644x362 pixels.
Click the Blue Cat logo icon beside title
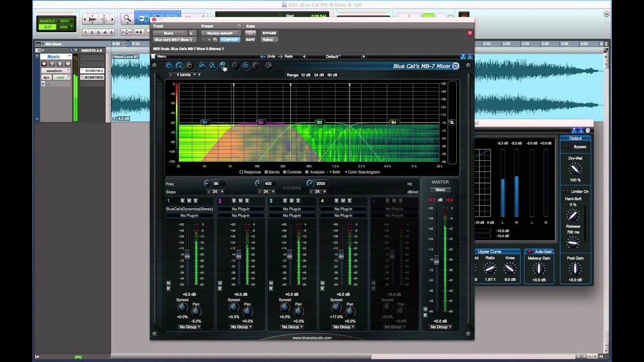[456, 66]
